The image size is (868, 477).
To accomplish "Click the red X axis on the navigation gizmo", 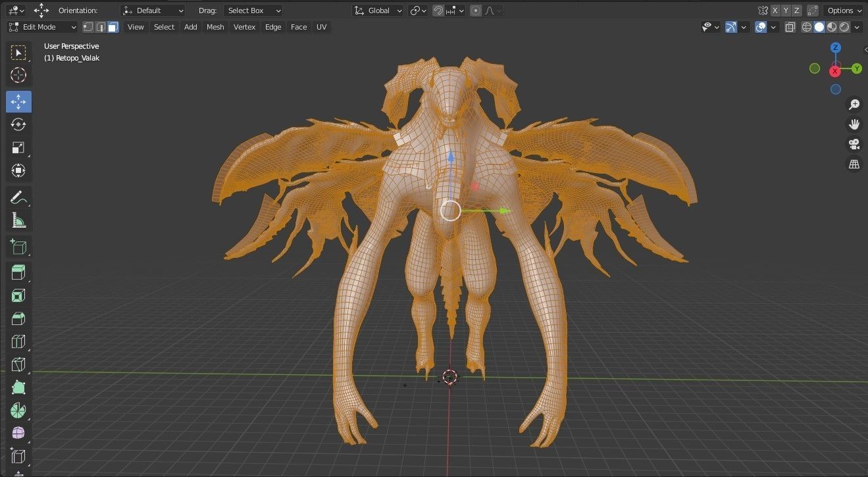I will tap(836, 71).
